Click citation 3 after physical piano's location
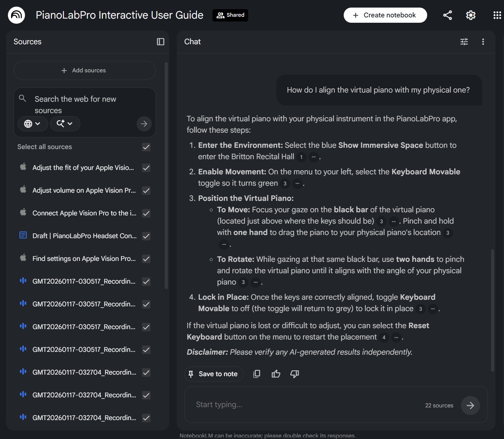The height and width of the screenshot is (439, 504). 448,233
